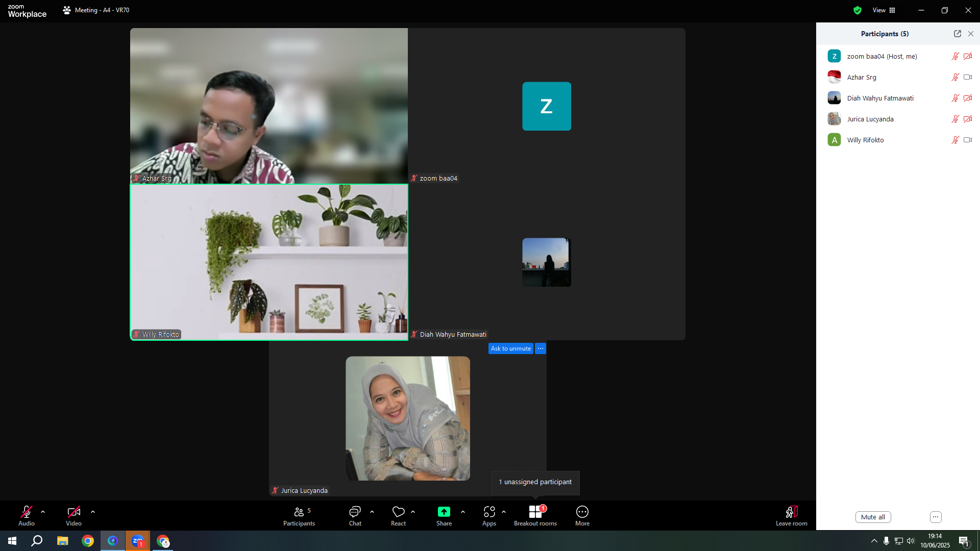This screenshot has width=980, height=551.
Task: Click the Leave room button
Action: click(x=792, y=515)
